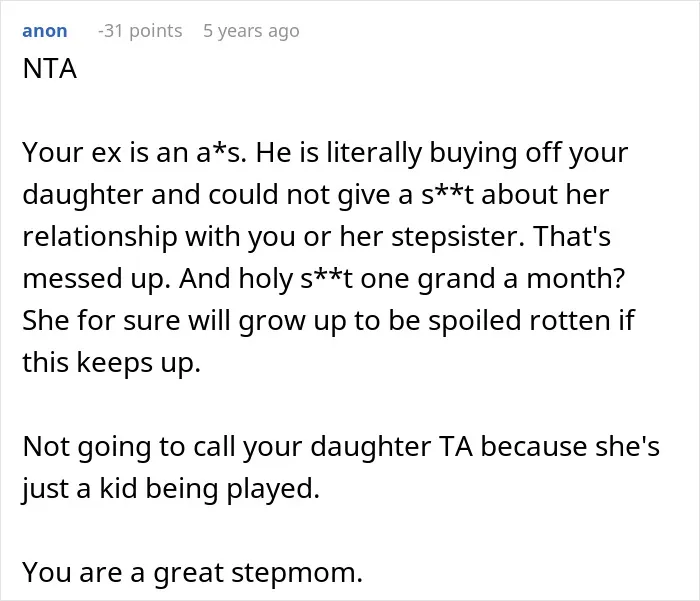Click the line starting 'relationship with you'
The height and width of the screenshot is (601, 700).
317,236
